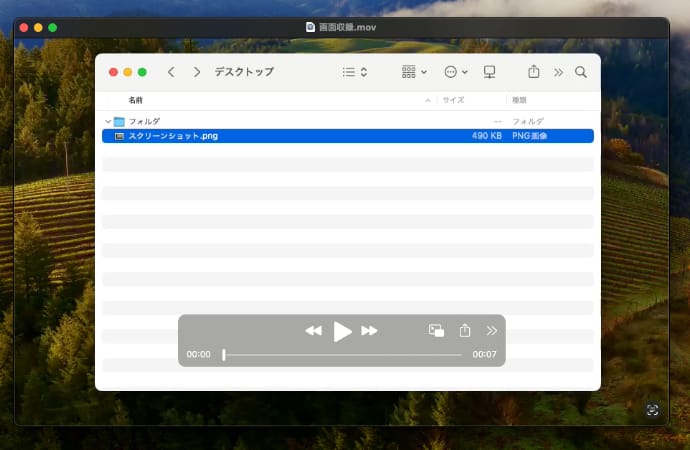690x450 pixels.
Task: Open the grouping grid dropdown
Action: click(x=413, y=72)
